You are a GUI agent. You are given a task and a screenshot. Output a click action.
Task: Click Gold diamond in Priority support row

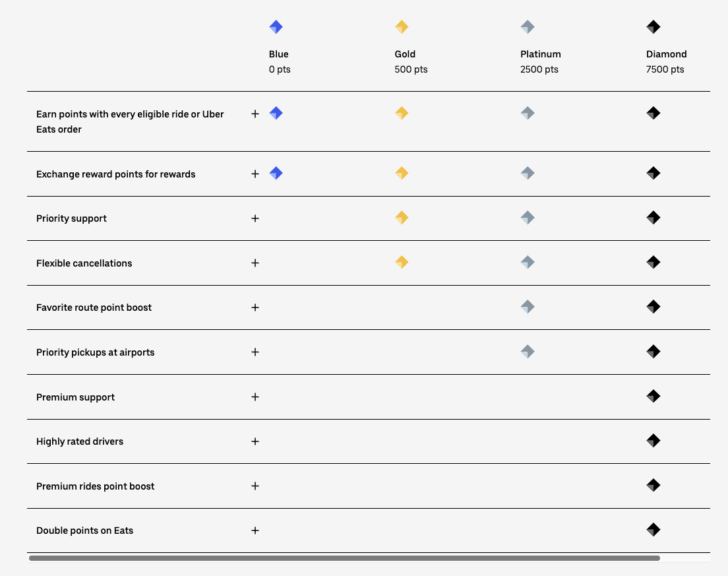(402, 217)
